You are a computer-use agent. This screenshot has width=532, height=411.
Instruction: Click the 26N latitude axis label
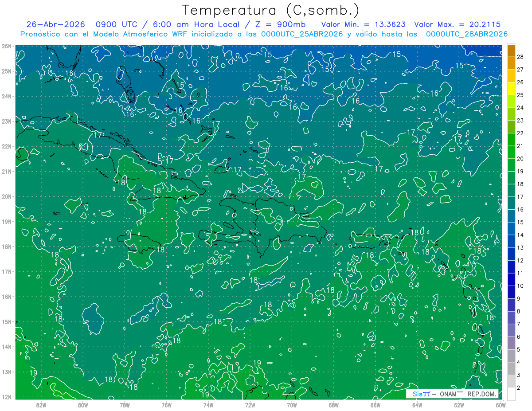point(6,46)
